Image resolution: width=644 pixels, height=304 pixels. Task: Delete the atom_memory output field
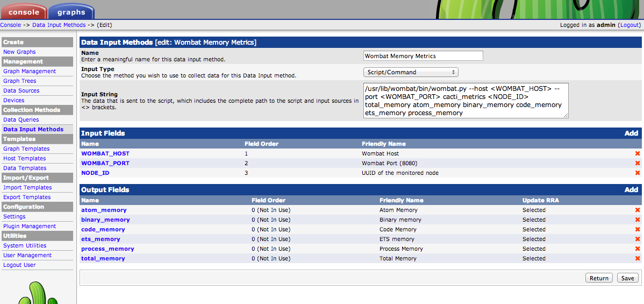click(638, 210)
